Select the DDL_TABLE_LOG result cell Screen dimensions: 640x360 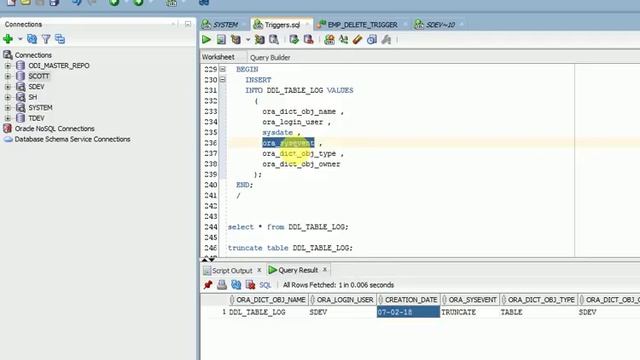[x=268, y=312]
